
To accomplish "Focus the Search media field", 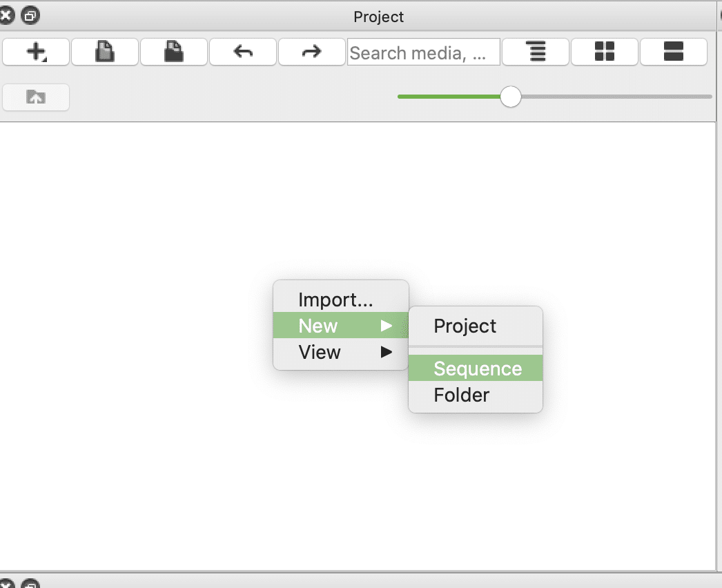I will [x=424, y=52].
